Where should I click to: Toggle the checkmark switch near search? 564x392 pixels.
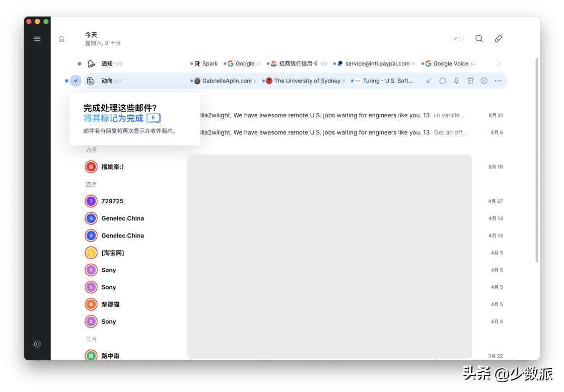coord(458,38)
